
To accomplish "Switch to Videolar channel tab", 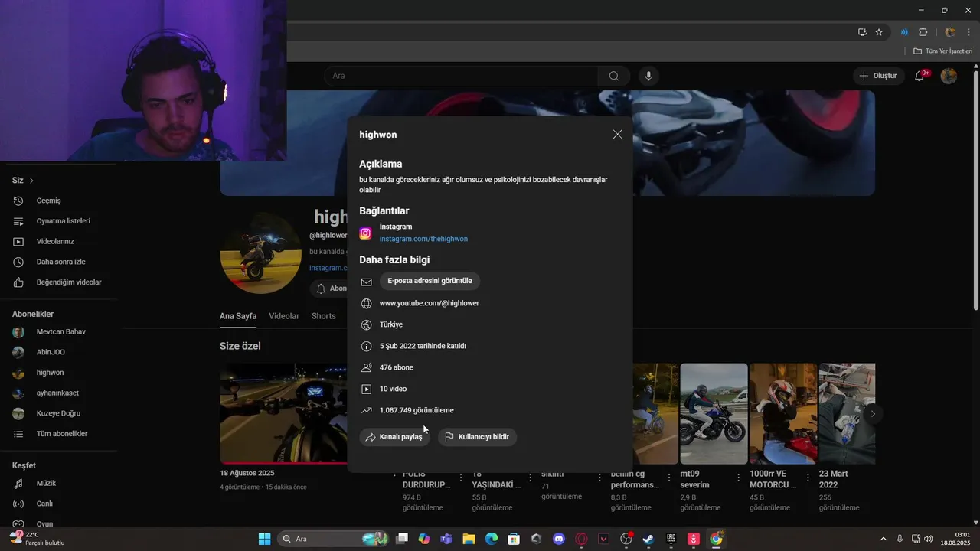I will point(284,316).
